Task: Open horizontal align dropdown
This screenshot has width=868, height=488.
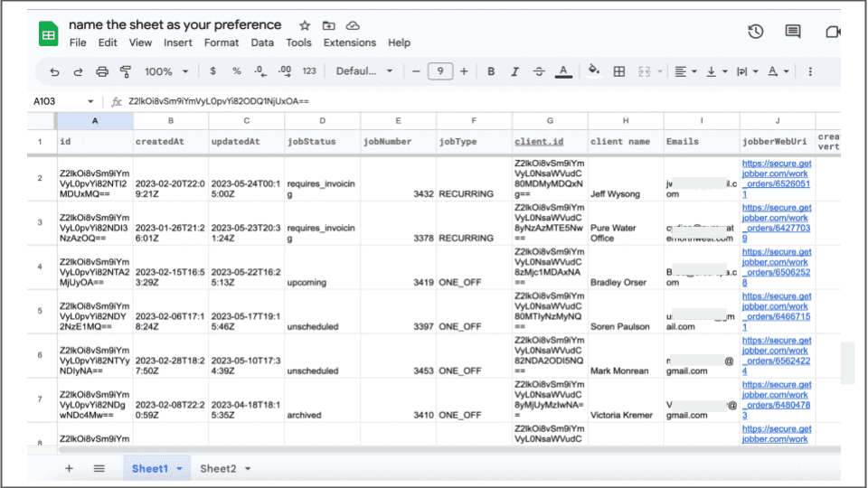Action: point(685,71)
